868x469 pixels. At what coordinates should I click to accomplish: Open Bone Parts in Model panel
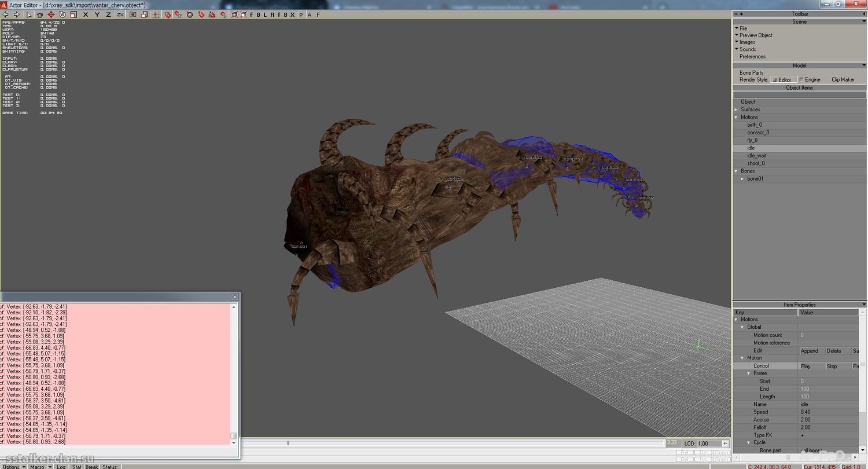point(751,72)
